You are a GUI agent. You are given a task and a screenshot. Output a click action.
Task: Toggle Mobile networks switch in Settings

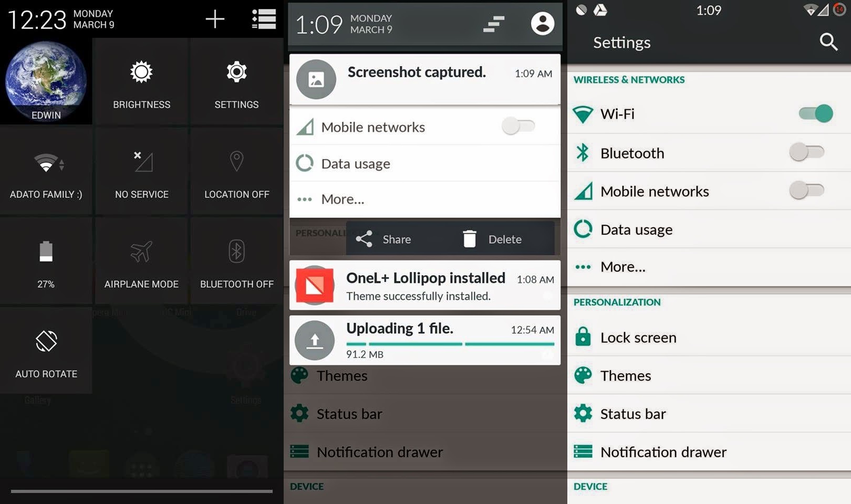pos(807,190)
